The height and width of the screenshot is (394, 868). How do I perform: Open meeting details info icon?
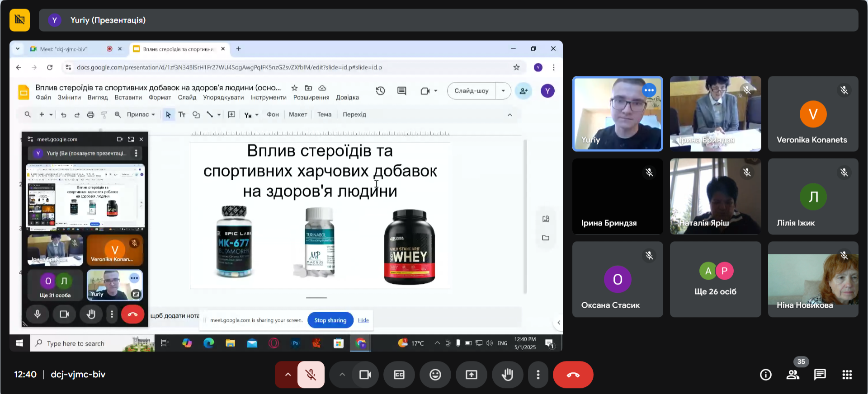(765, 375)
